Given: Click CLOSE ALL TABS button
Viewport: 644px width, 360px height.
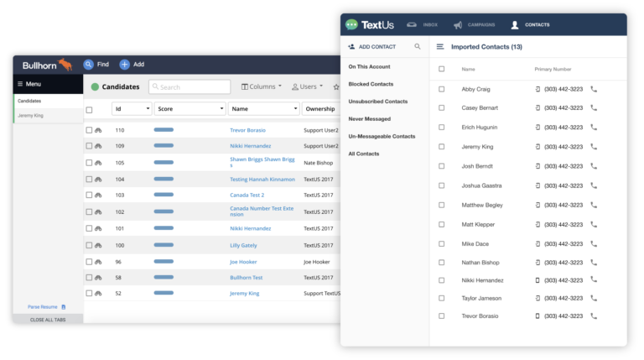Looking at the screenshot, I should pyautogui.click(x=48, y=320).
